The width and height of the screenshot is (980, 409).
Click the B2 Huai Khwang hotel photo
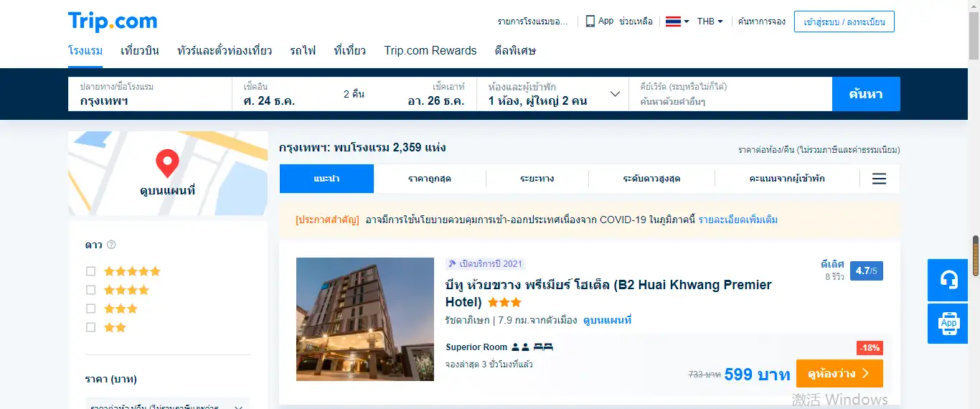pos(365,319)
